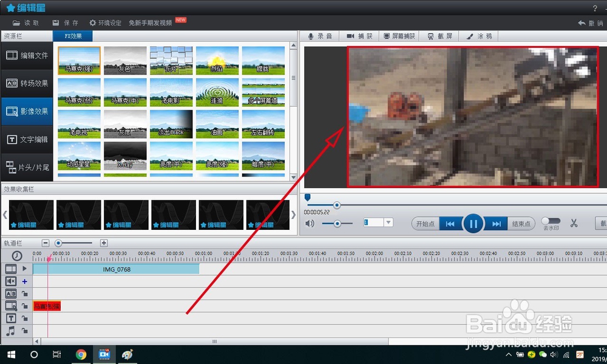Open 文字编辑 sidebar section
Image resolution: width=607 pixels, height=364 pixels.
tap(27, 140)
